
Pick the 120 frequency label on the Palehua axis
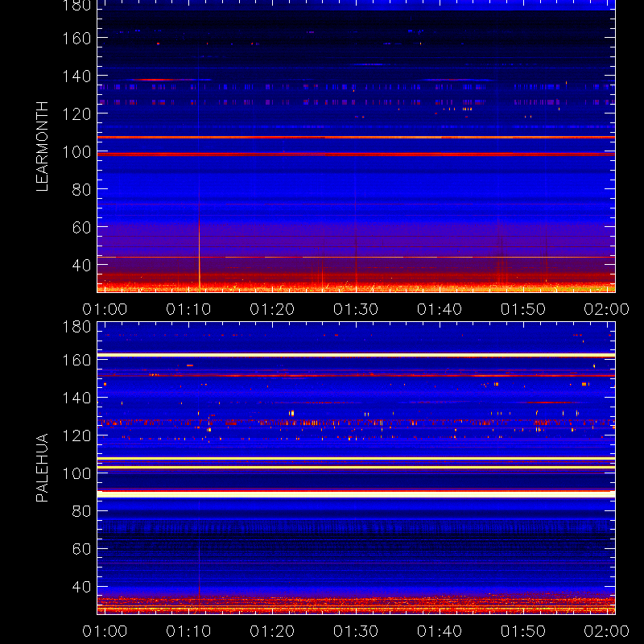point(76,436)
